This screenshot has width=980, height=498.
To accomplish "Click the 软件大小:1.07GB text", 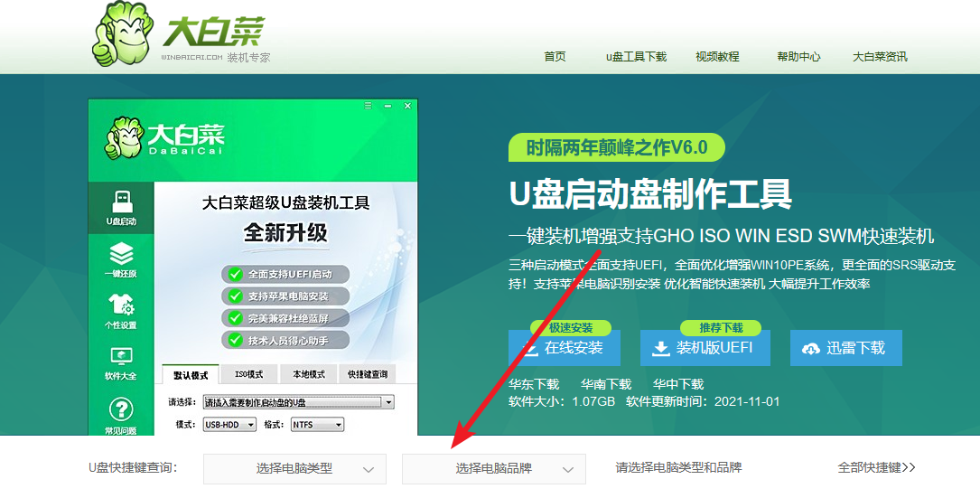I will tap(562, 401).
